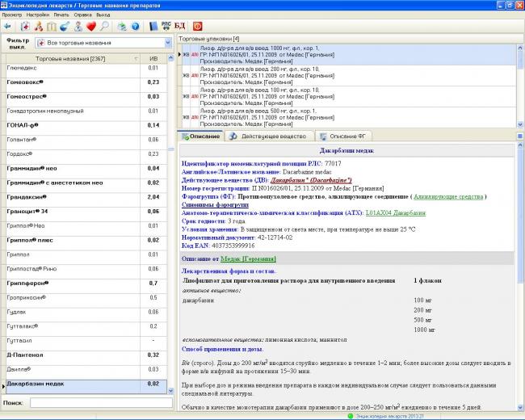Select the Гроприносин row

click(86, 300)
